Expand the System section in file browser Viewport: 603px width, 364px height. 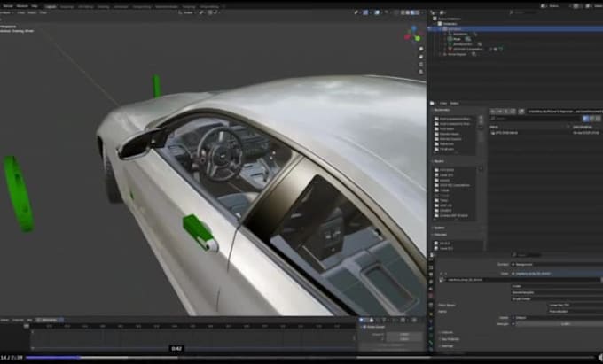pos(440,228)
